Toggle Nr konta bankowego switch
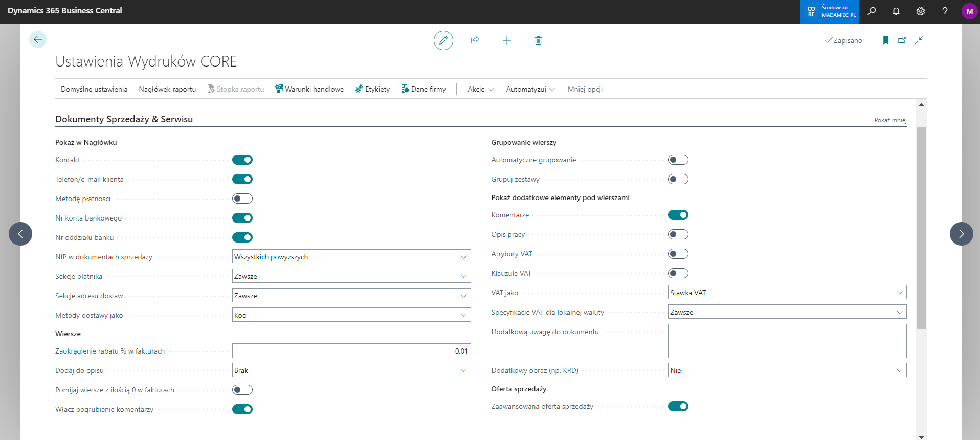Viewport: 980px width, 440px height. [x=242, y=218]
